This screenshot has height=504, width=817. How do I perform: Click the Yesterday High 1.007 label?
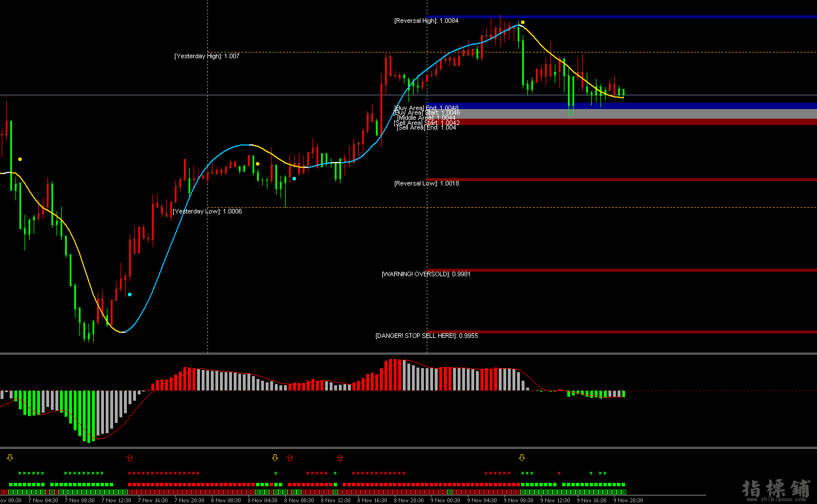coord(207,57)
